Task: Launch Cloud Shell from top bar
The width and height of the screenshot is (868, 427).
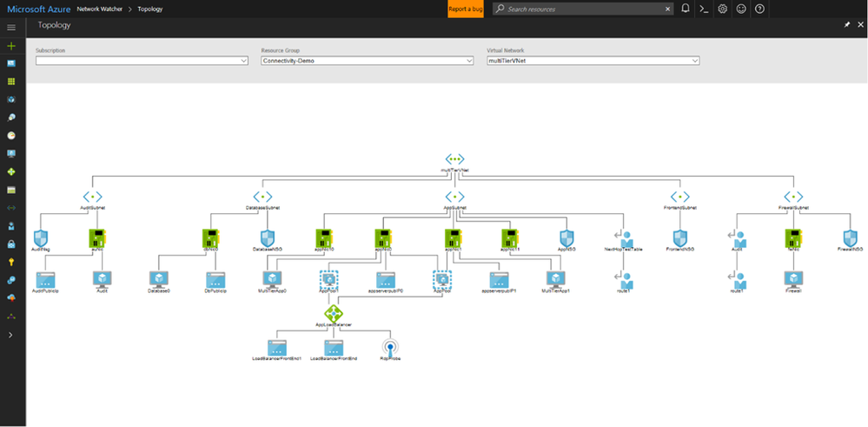Action: tap(704, 9)
